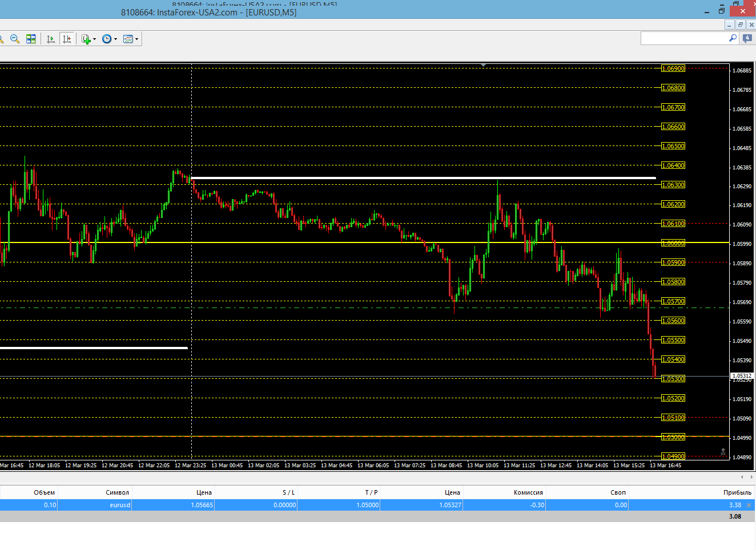Click the 1.05000 yellow level label
The width and height of the screenshot is (756, 550).
click(x=673, y=437)
